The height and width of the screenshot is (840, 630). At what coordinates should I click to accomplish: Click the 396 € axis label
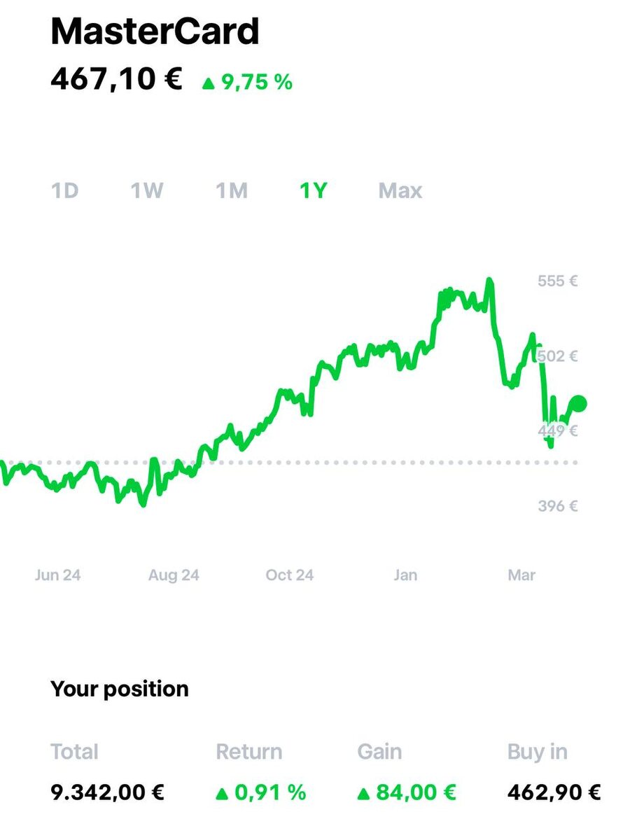pyautogui.click(x=557, y=506)
